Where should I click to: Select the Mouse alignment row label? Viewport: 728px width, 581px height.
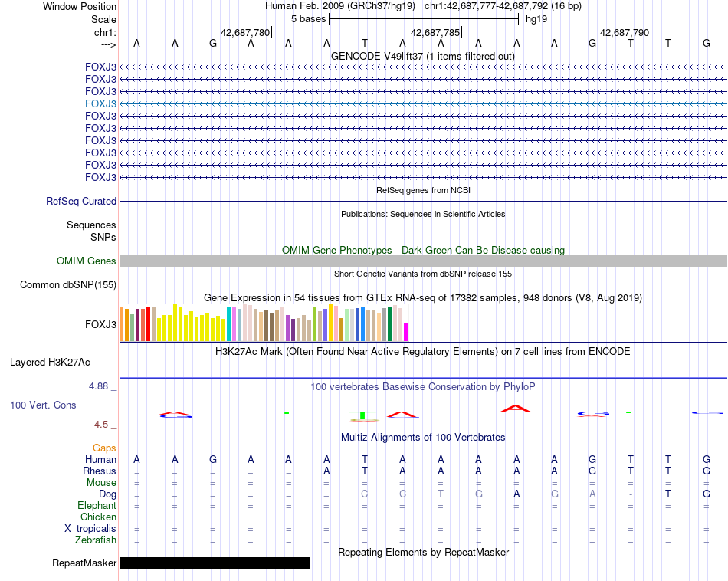[101, 483]
